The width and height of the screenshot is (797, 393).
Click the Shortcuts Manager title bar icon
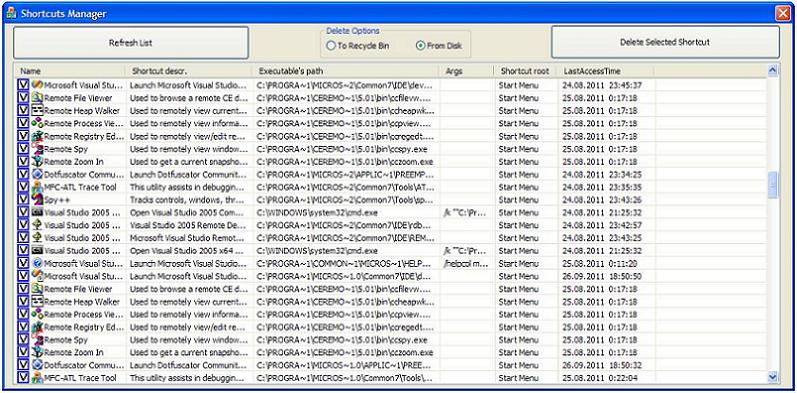coord(11,14)
